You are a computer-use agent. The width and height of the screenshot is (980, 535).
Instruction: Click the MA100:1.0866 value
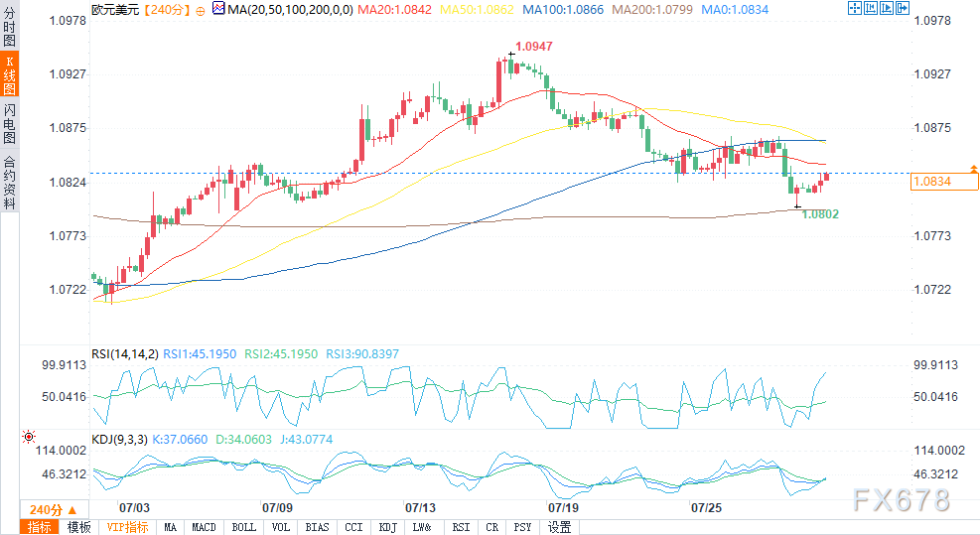pos(563,9)
